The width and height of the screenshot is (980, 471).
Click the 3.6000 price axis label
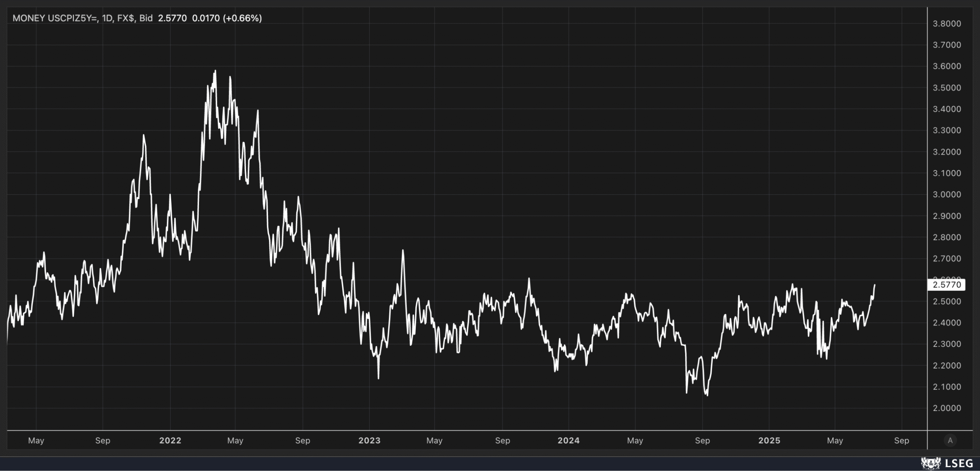(x=947, y=66)
